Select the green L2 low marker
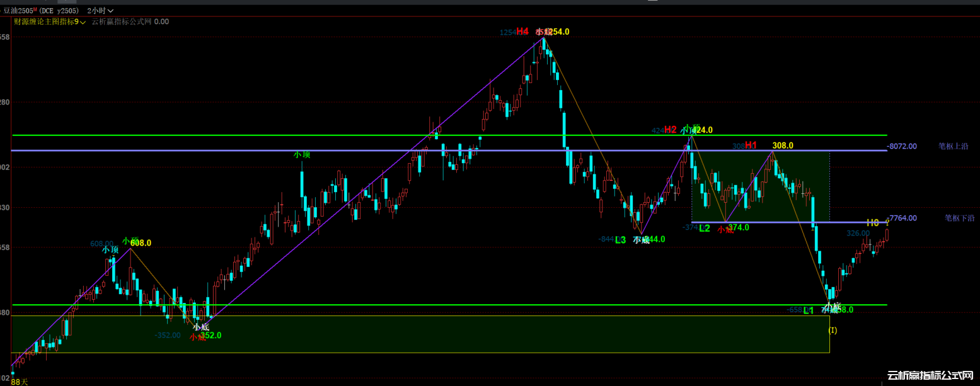 tap(705, 228)
